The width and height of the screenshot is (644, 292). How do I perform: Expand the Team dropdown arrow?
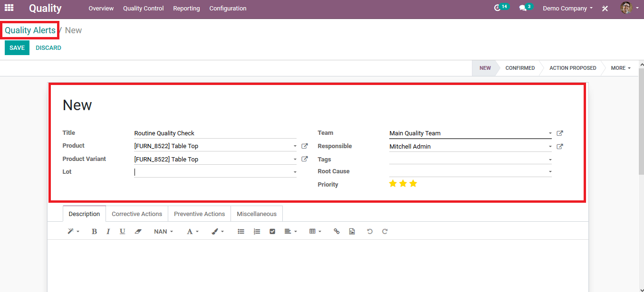[x=550, y=134]
